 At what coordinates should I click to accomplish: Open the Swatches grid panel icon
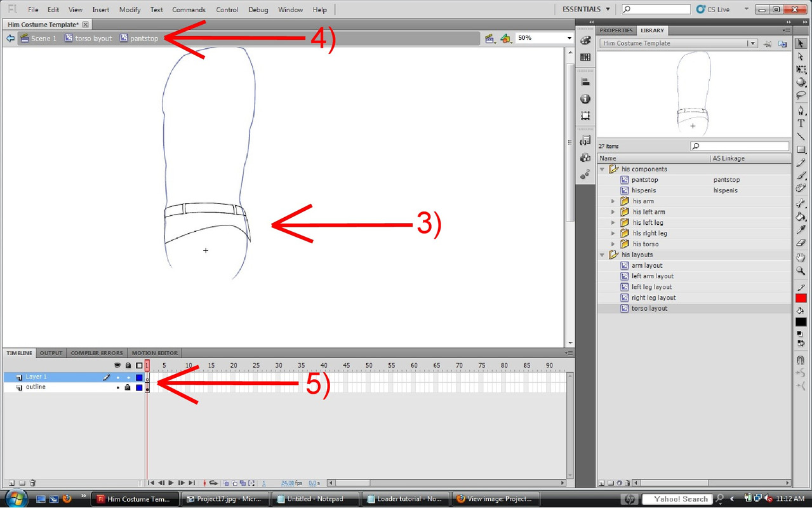click(585, 57)
